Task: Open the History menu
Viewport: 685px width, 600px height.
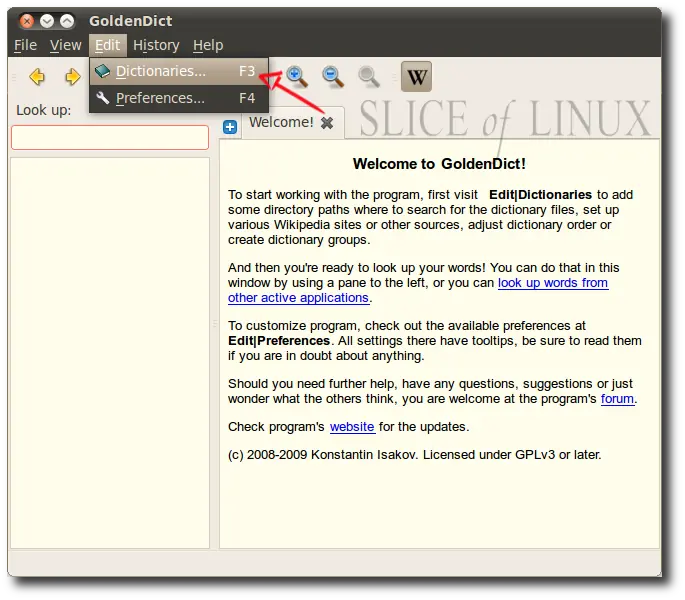Action: [x=156, y=45]
